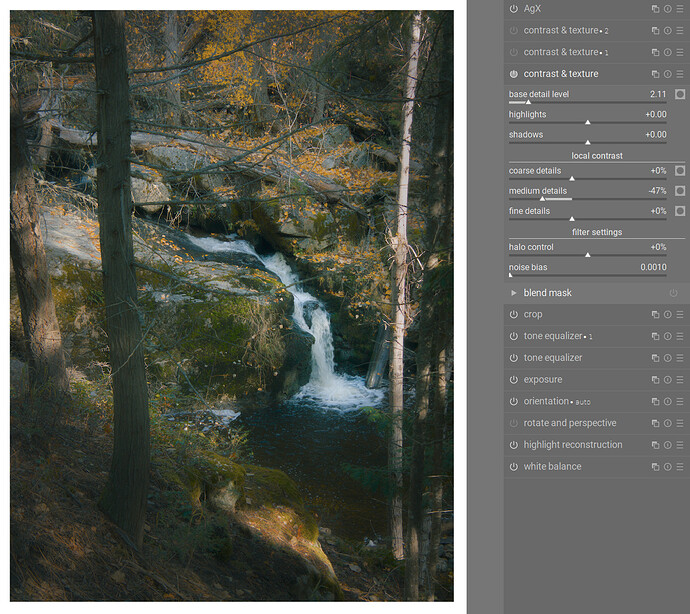The width and height of the screenshot is (690, 614).
Task: Enable contrast & texture 1 module
Action: click(514, 52)
